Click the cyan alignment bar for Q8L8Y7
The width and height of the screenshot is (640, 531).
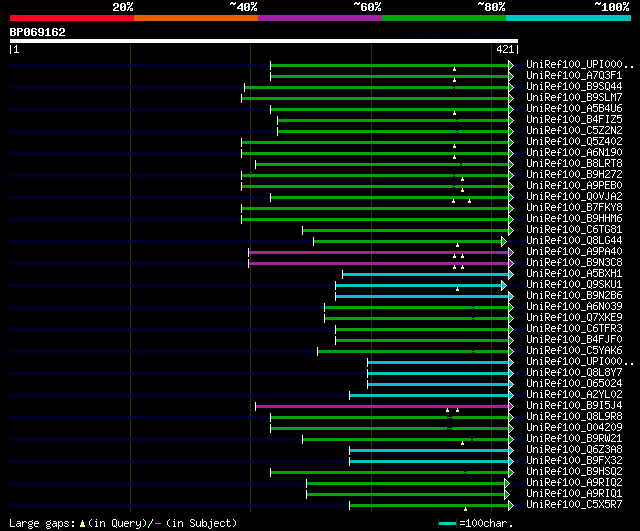pos(438,374)
